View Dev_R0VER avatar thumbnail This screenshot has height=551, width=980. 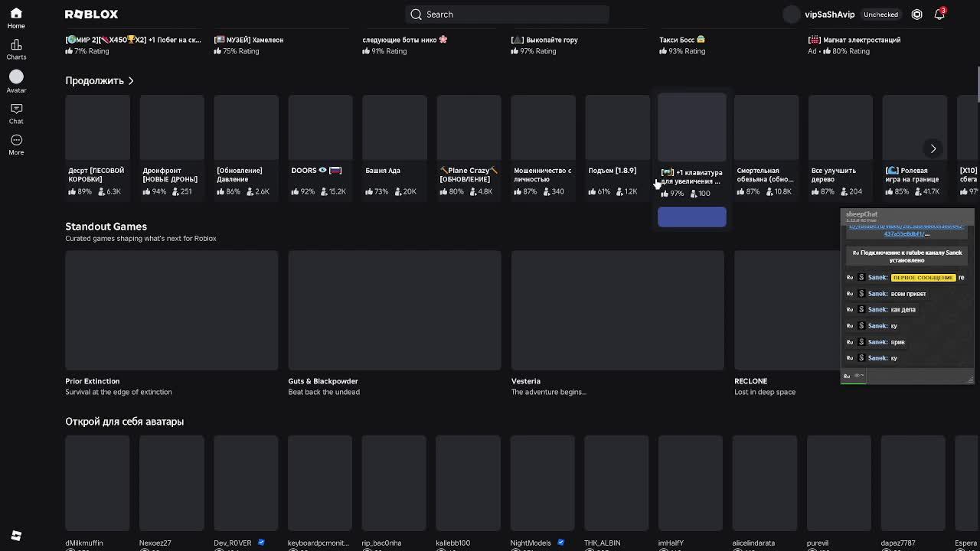point(246,483)
